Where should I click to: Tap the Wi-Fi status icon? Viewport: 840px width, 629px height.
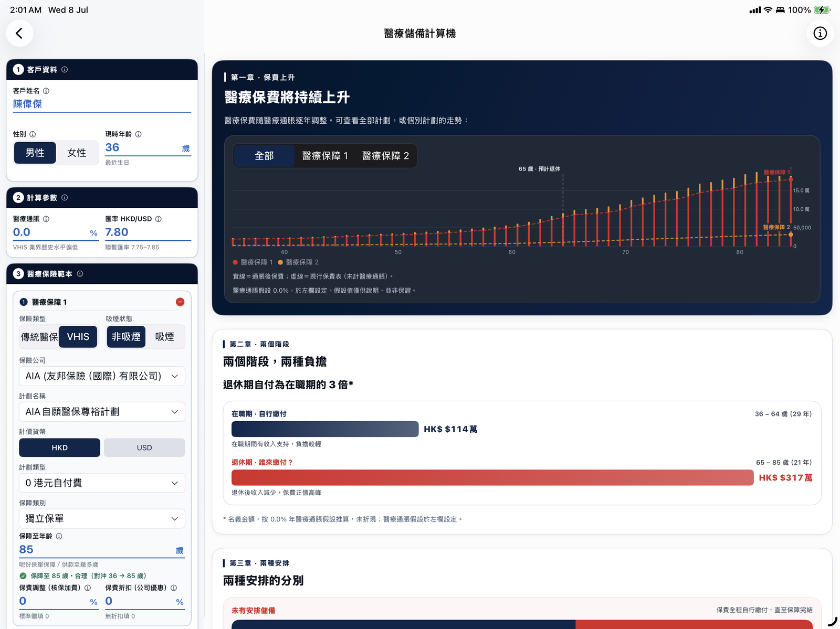(768, 10)
